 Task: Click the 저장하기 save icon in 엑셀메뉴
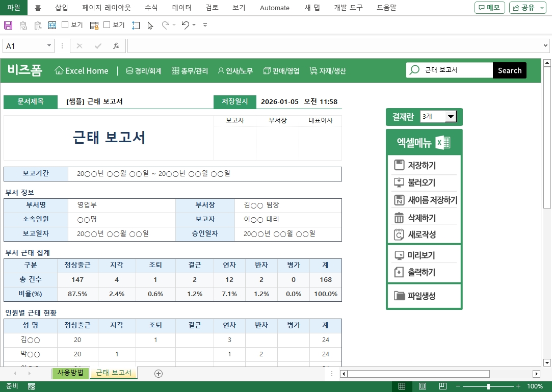(x=399, y=165)
